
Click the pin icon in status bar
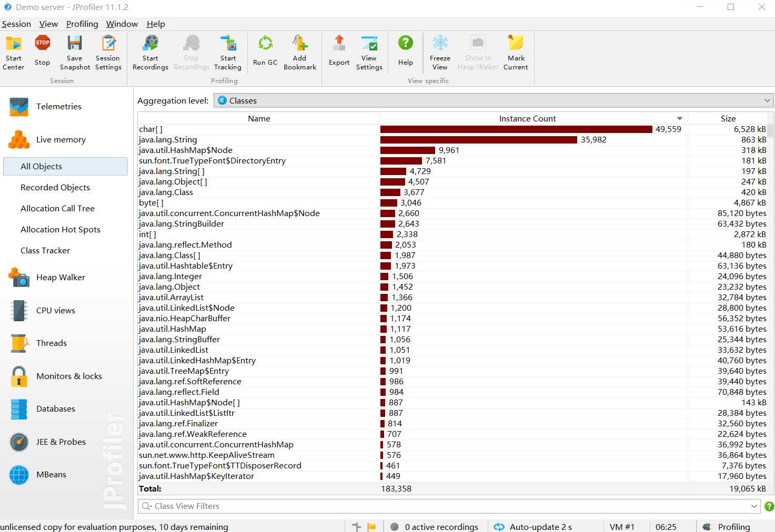coord(357,527)
